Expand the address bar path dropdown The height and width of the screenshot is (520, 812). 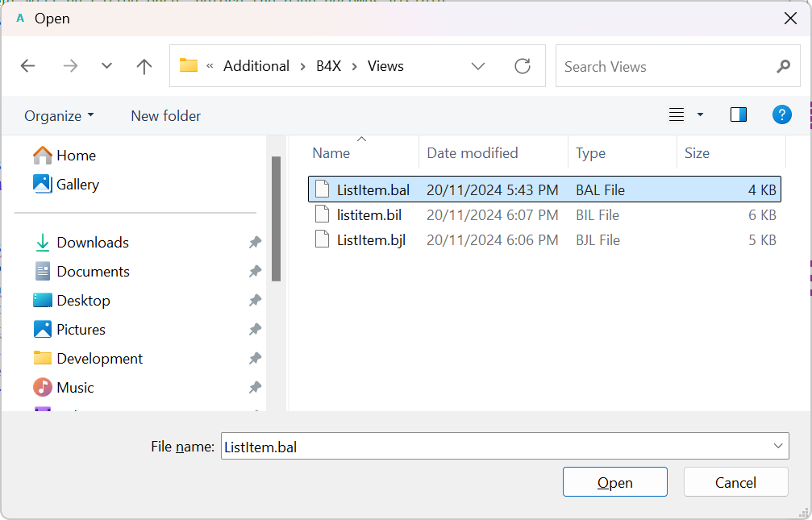(478, 66)
